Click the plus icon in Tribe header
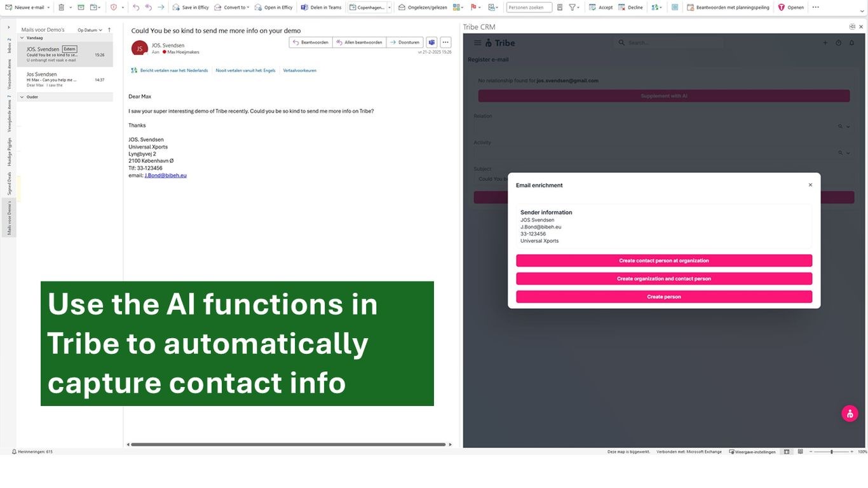 pos(825,43)
